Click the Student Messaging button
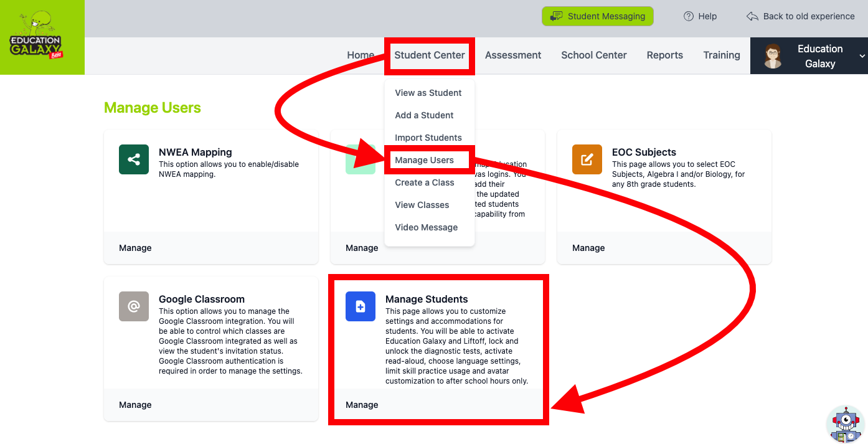This screenshot has width=868, height=444. pos(598,16)
